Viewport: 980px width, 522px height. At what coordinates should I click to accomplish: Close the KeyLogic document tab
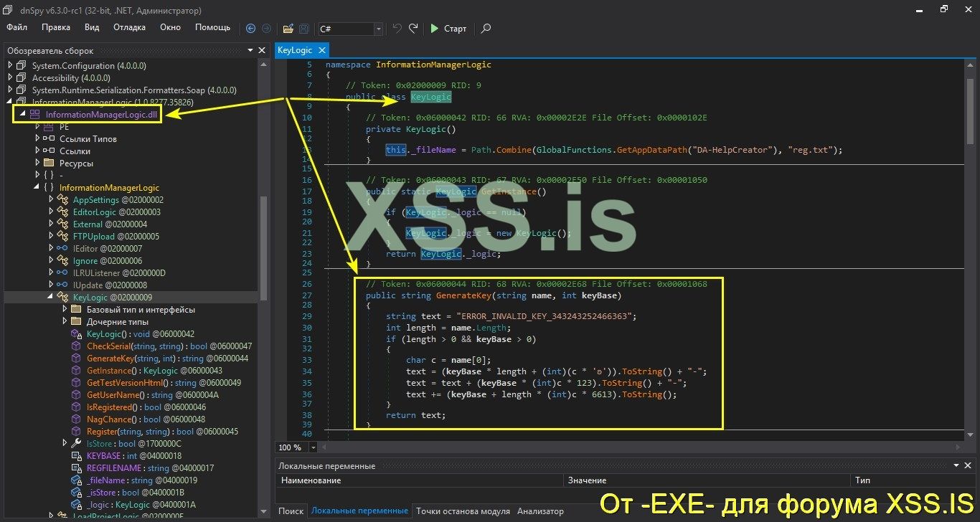322,50
